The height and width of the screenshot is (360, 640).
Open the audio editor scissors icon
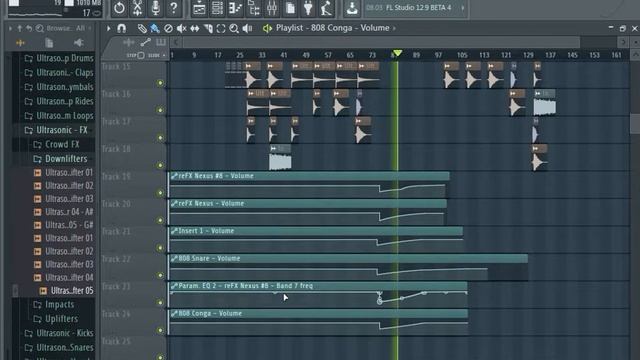(x=138, y=8)
